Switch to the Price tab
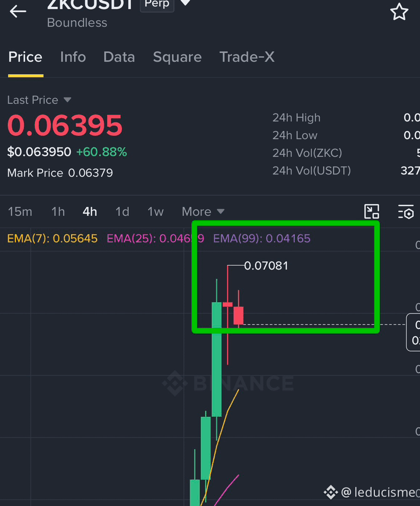Image resolution: width=420 pixels, height=506 pixels. [25, 57]
